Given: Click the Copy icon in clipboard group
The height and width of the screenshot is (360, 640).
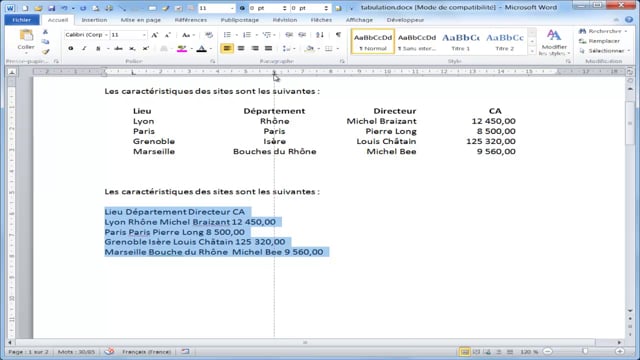Looking at the screenshot, I should point(45,42).
